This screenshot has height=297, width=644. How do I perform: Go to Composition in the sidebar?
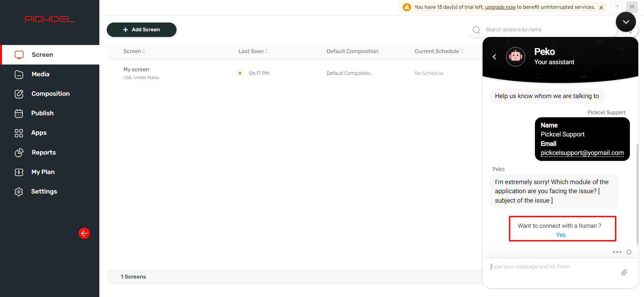coord(50,94)
